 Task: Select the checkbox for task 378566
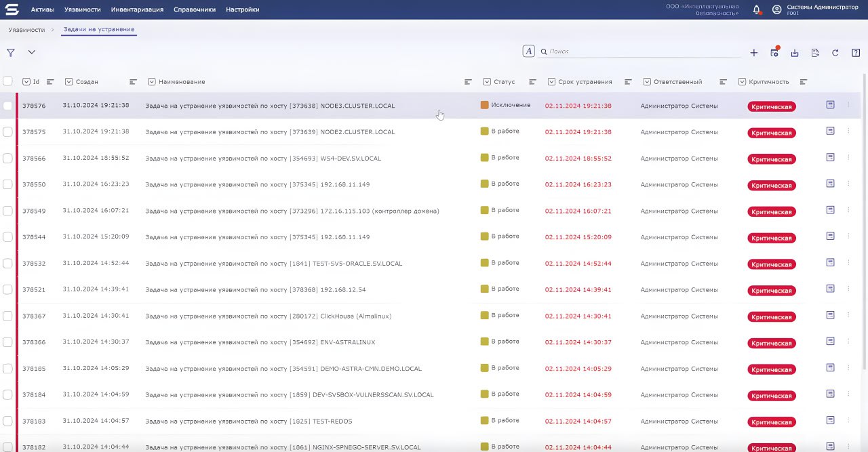point(7,159)
